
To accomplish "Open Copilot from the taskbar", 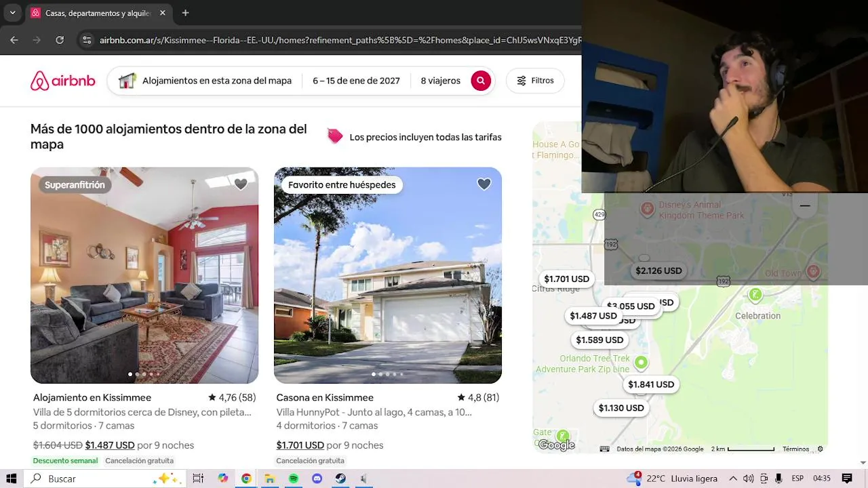I will coord(222,479).
